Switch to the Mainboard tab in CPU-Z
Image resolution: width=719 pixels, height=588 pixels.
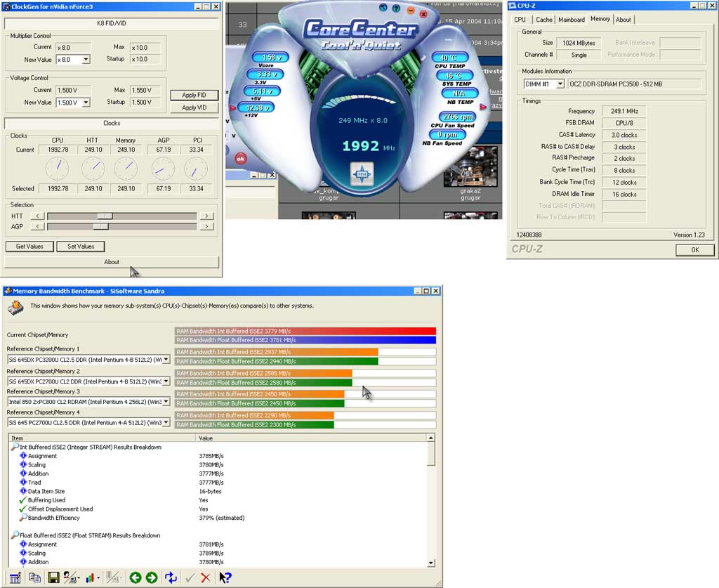tap(572, 20)
